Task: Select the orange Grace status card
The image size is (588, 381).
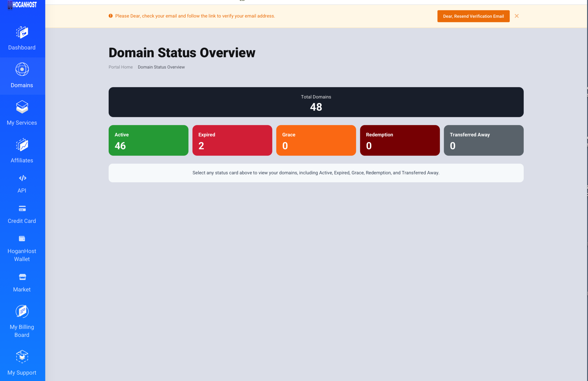Action: click(316, 140)
